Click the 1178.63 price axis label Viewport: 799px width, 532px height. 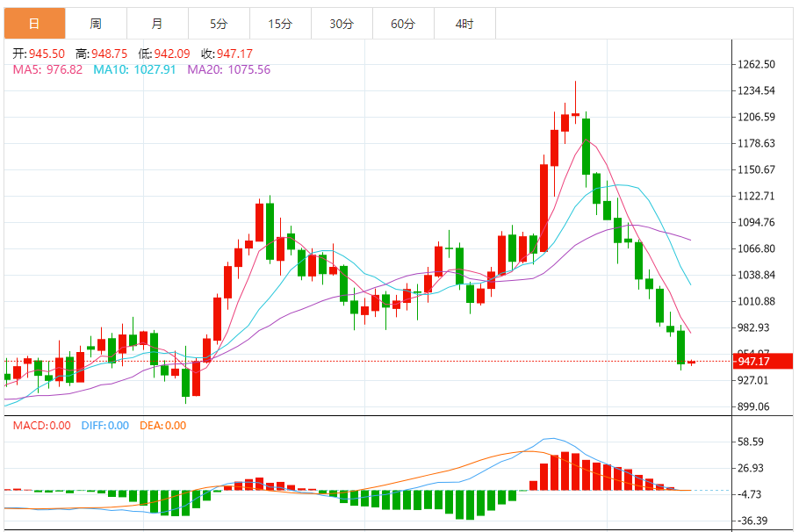pyautogui.click(x=756, y=143)
